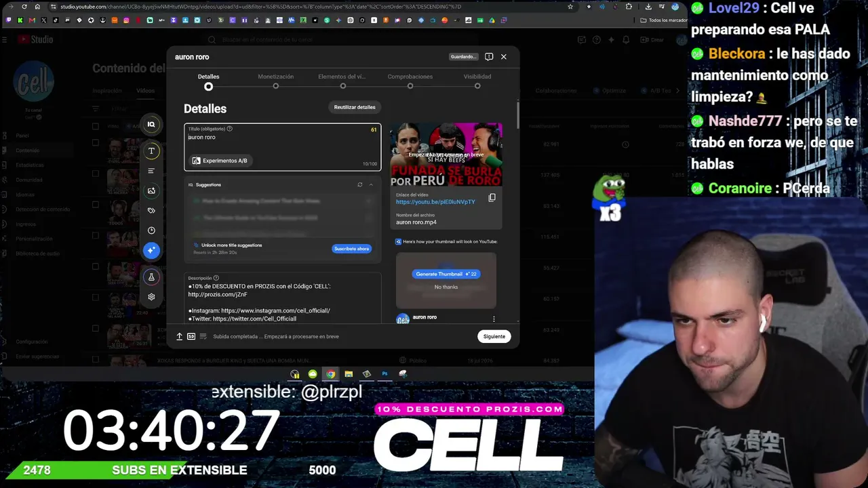Screen dimensions: 868x488
Task: Open the browser extensions puzzle icon
Action: click(629, 7)
